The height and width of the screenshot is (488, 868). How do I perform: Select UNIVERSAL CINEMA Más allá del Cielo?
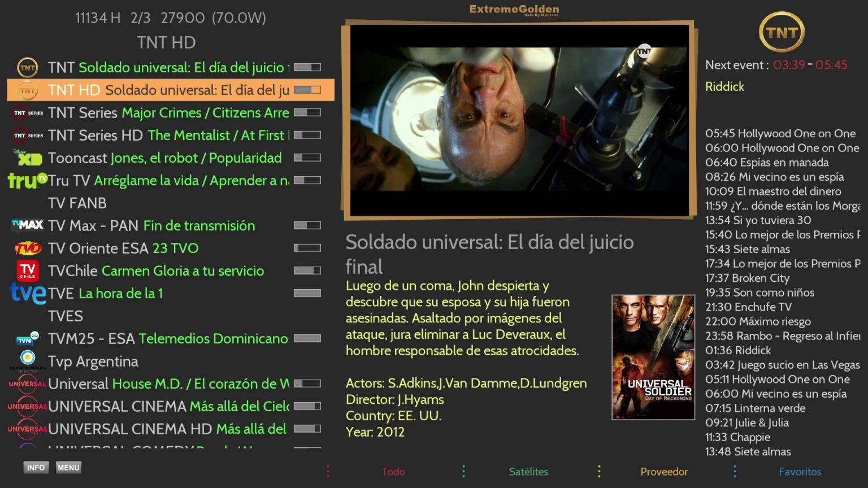tap(170, 407)
